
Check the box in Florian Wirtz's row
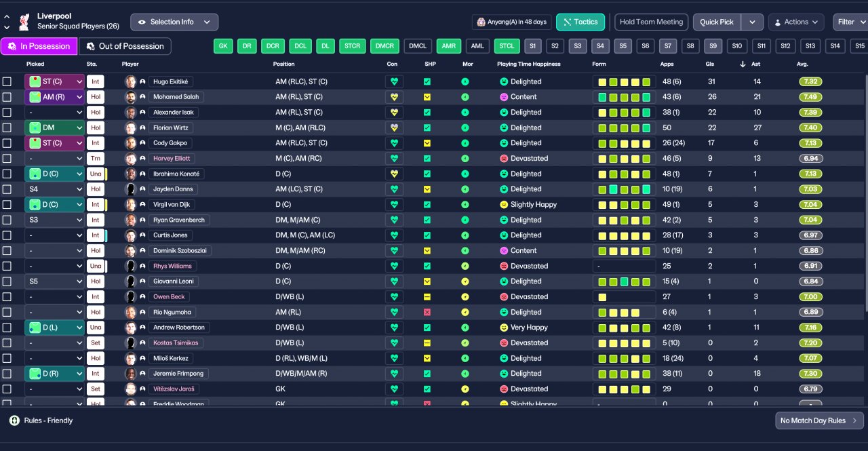click(7, 128)
